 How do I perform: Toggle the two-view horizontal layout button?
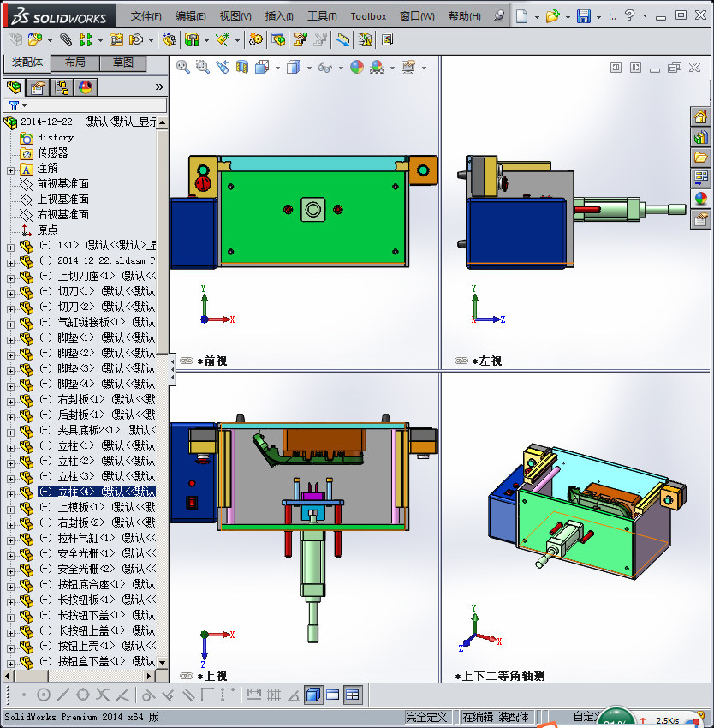(333, 695)
